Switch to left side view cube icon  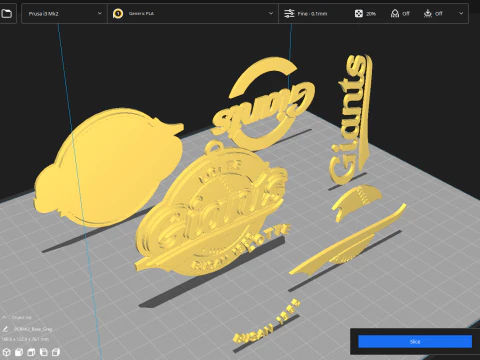(44, 352)
